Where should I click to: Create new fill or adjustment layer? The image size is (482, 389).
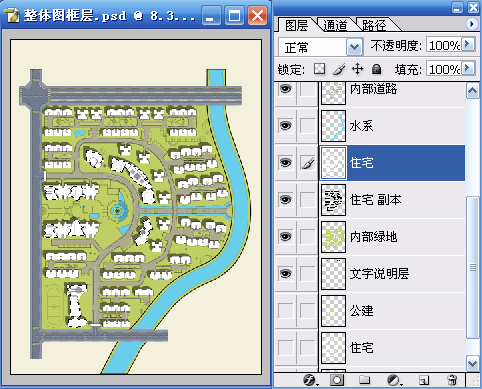pyautogui.click(x=394, y=380)
